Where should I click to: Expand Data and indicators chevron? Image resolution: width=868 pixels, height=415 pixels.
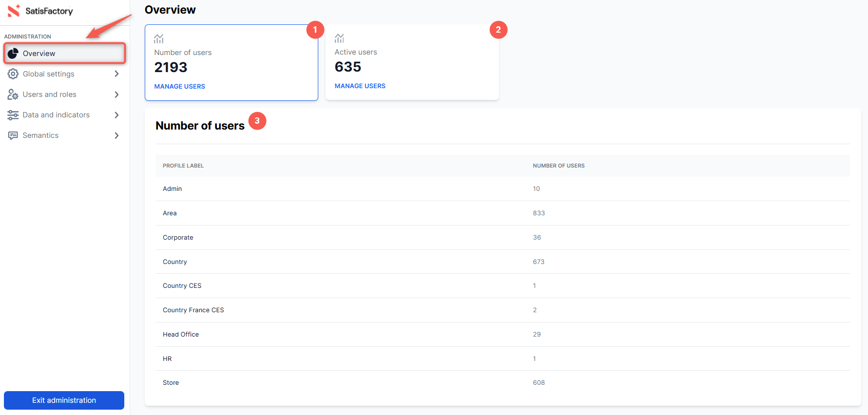click(x=116, y=115)
